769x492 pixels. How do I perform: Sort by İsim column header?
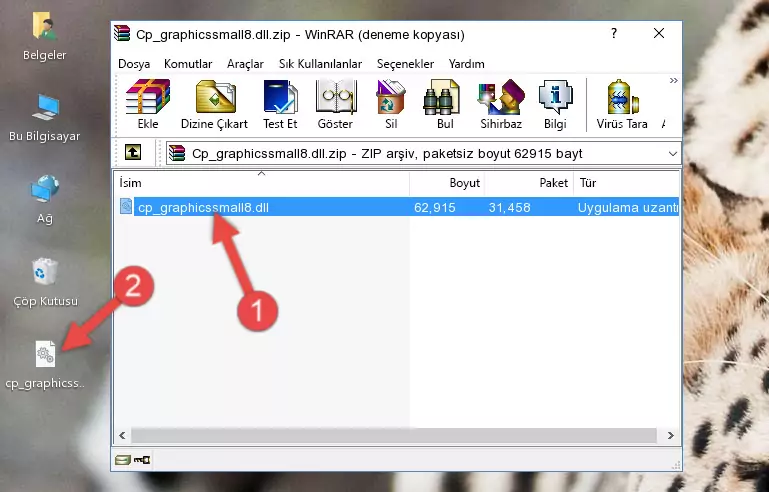[262, 183]
